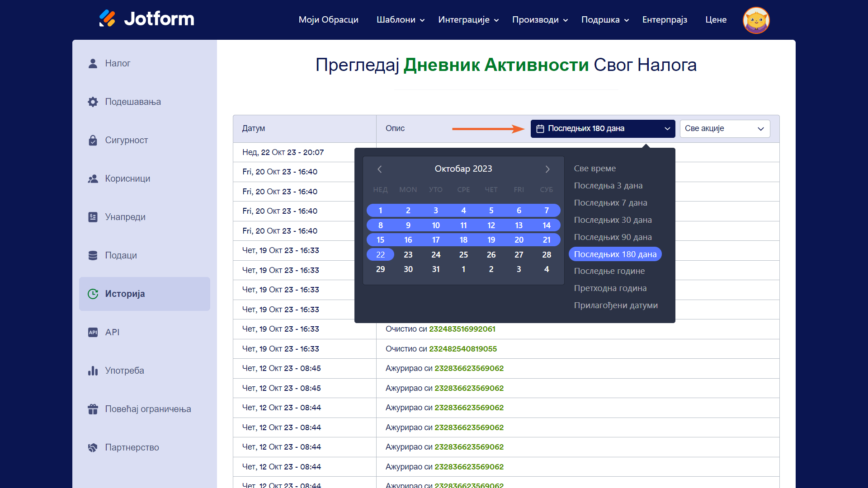Screen dimensions: 868x488
Task: Click the Употреба bar chart icon
Action: pyautogui.click(x=93, y=371)
